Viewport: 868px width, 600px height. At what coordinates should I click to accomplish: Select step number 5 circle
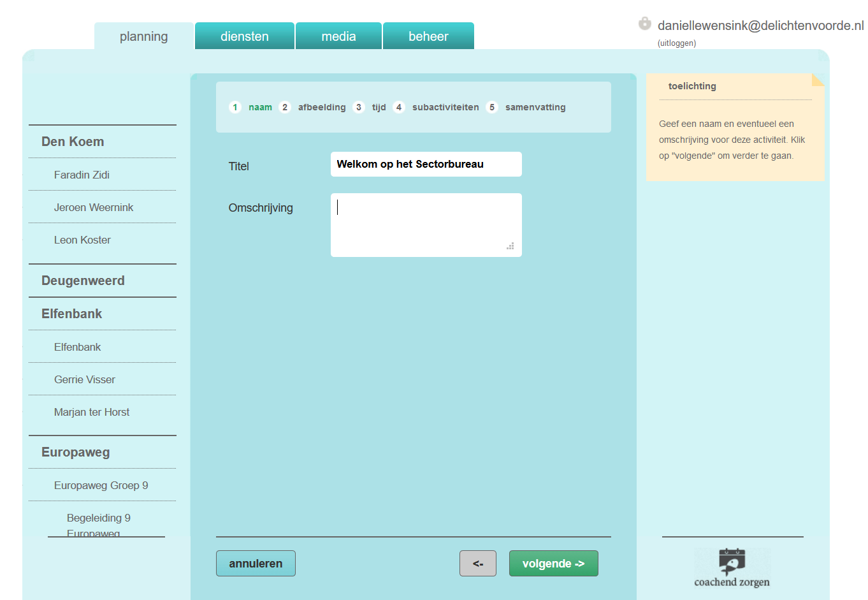[492, 107]
